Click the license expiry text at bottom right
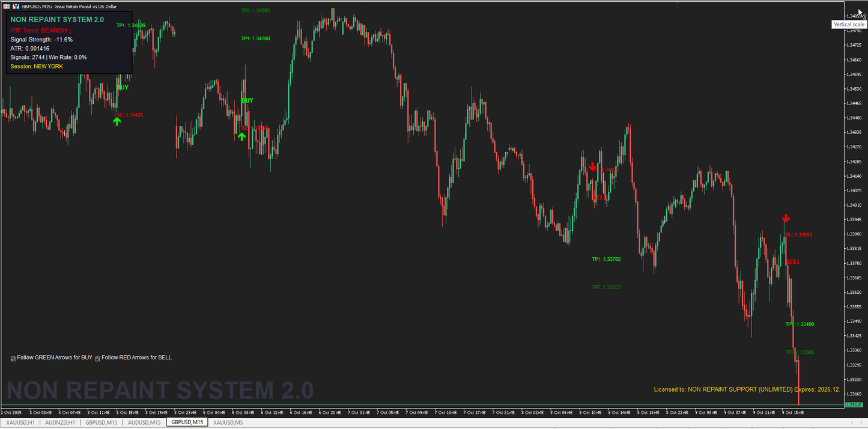The height and width of the screenshot is (429, 868). (748, 389)
